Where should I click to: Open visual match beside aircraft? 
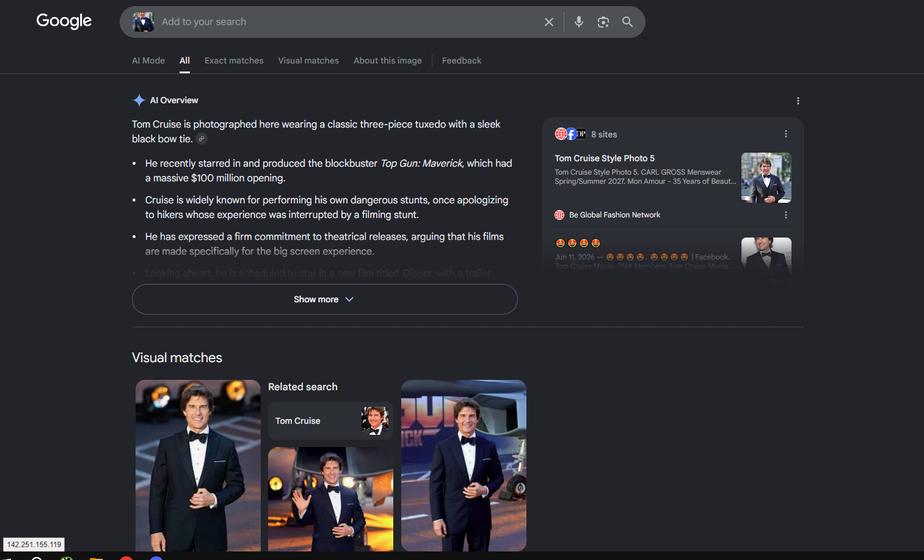(x=464, y=465)
